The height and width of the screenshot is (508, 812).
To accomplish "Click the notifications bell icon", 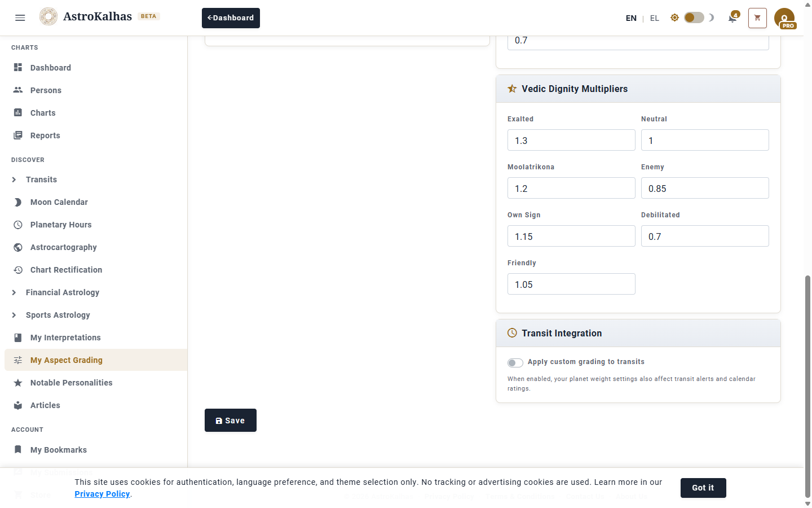I will [732, 18].
